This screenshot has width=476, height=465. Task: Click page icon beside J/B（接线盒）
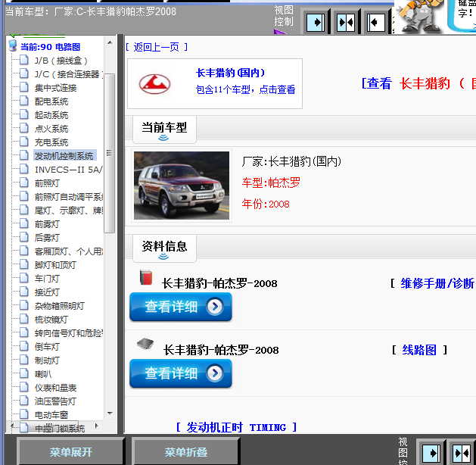coord(24,60)
